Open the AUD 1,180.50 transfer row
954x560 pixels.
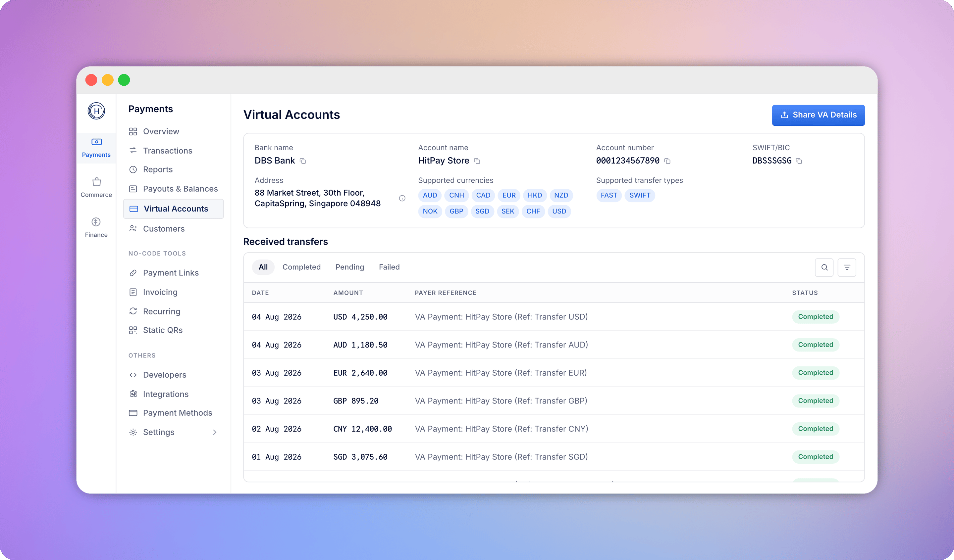(x=554, y=345)
